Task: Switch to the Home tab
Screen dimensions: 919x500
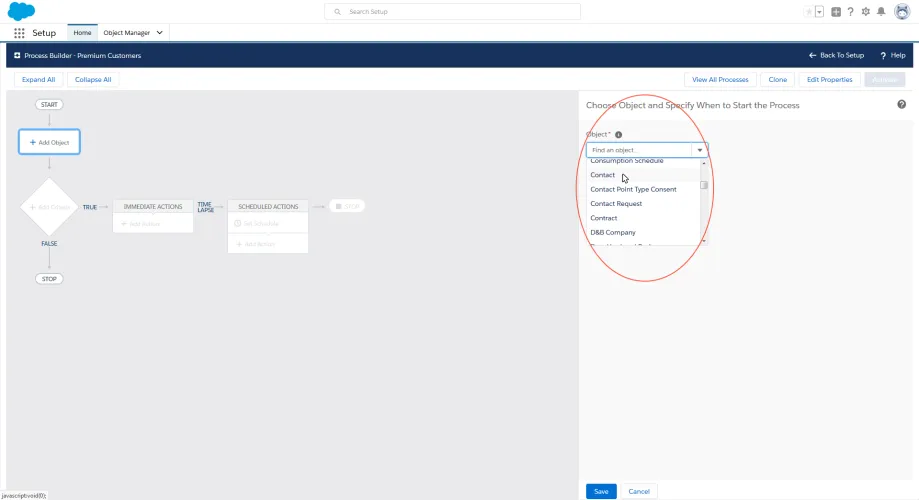Action: (82, 33)
